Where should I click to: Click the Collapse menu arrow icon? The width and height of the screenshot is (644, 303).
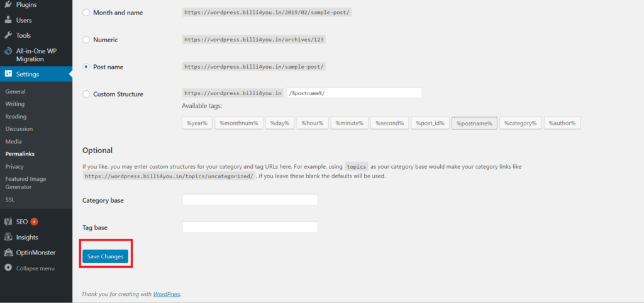pyautogui.click(x=8, y=268)
